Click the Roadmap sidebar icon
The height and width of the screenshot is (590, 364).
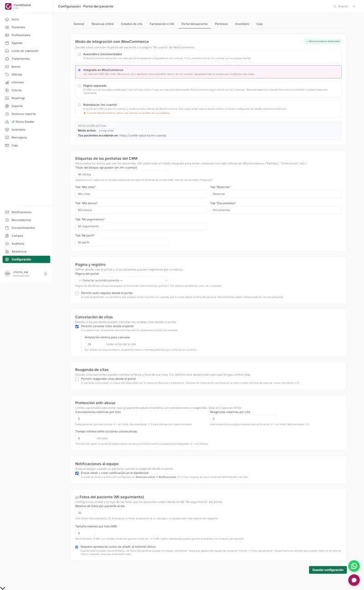(7, 98)
